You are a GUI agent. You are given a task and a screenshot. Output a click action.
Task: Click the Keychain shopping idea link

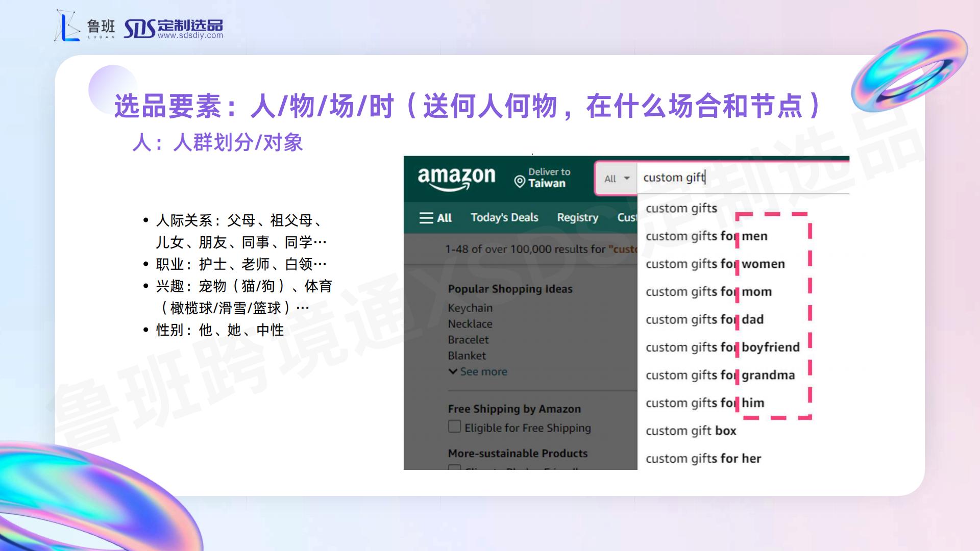(470, 308)
